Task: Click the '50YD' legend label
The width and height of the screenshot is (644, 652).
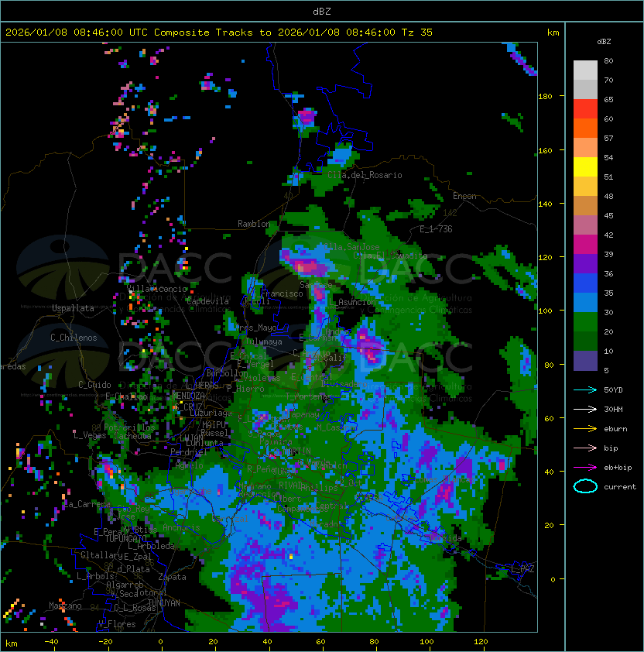Action: coord(613,389)
